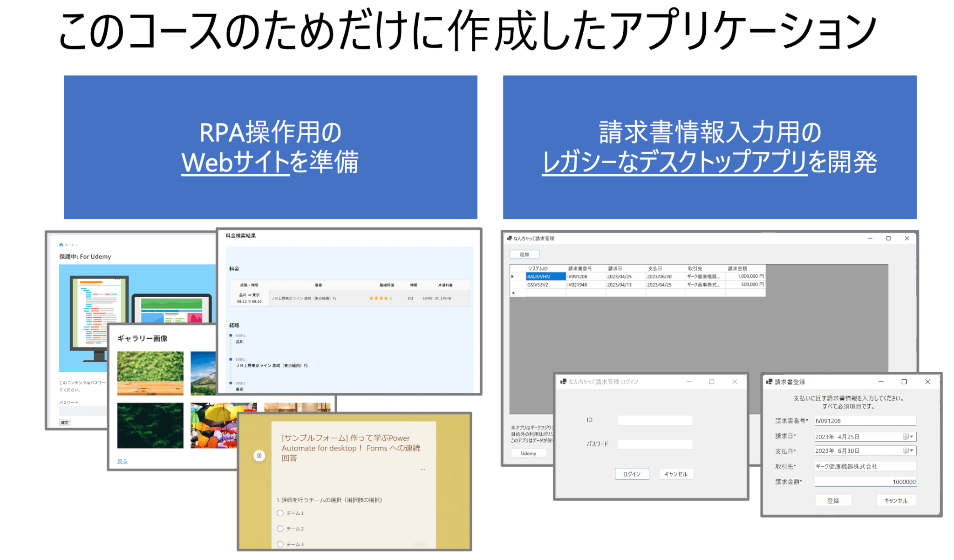Click the 追加 button in the invoice manager

pos(525,254)
